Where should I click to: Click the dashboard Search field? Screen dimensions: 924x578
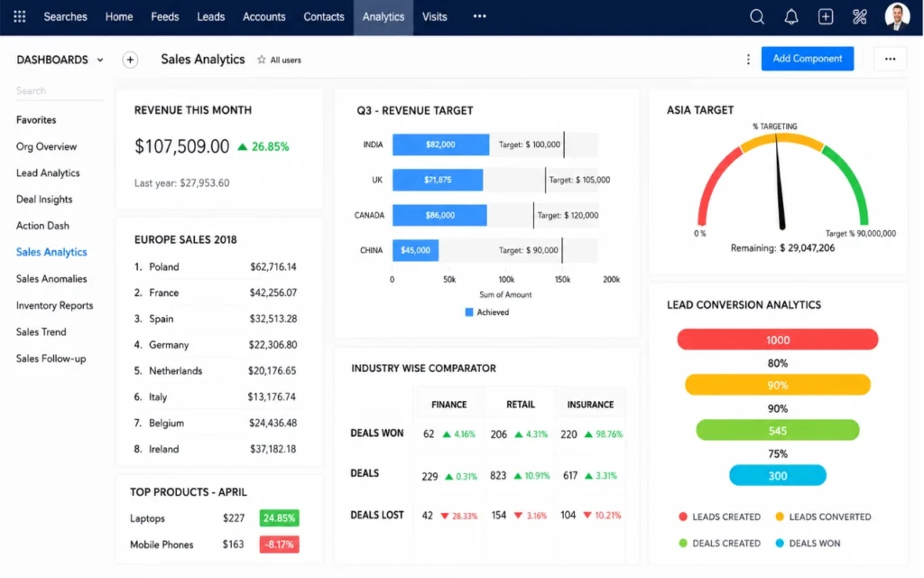tap(60, 91)
